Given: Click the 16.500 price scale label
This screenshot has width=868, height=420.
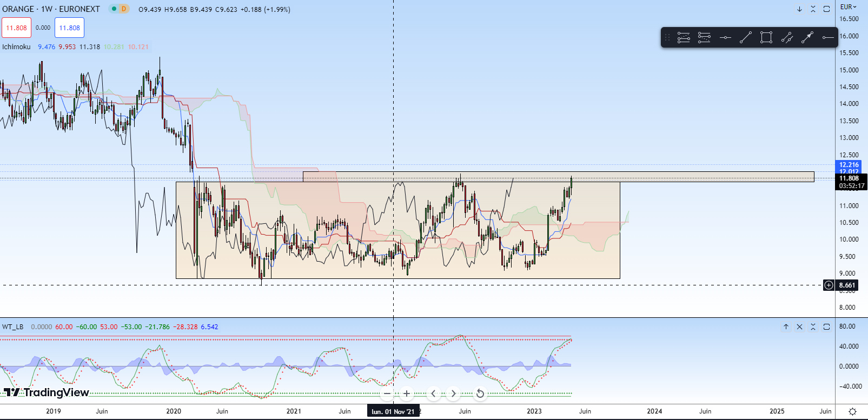Looking at the screenshot, I should pos(849,19).
